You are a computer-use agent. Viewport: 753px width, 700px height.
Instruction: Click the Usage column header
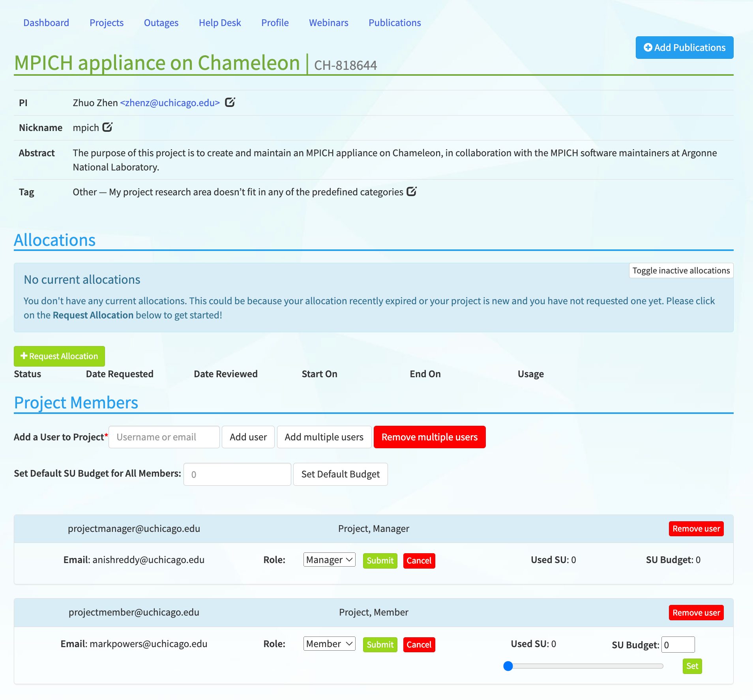(531, 374)
